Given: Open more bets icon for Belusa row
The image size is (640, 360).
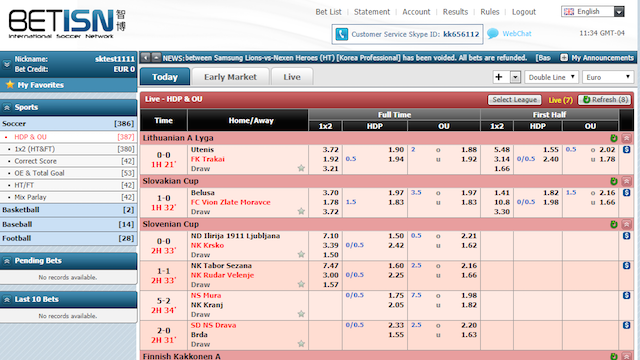Looking at the screenshot, I should pos(627,192).
